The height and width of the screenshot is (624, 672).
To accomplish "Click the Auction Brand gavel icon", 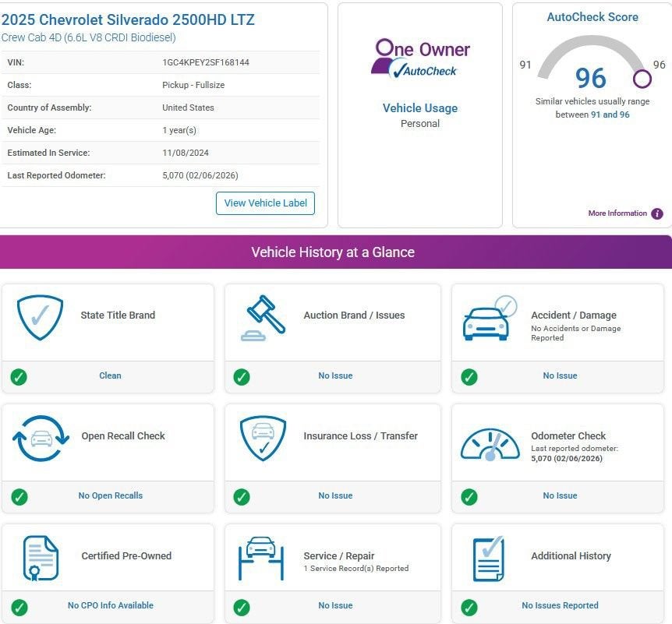I will (x=263, y=318).
